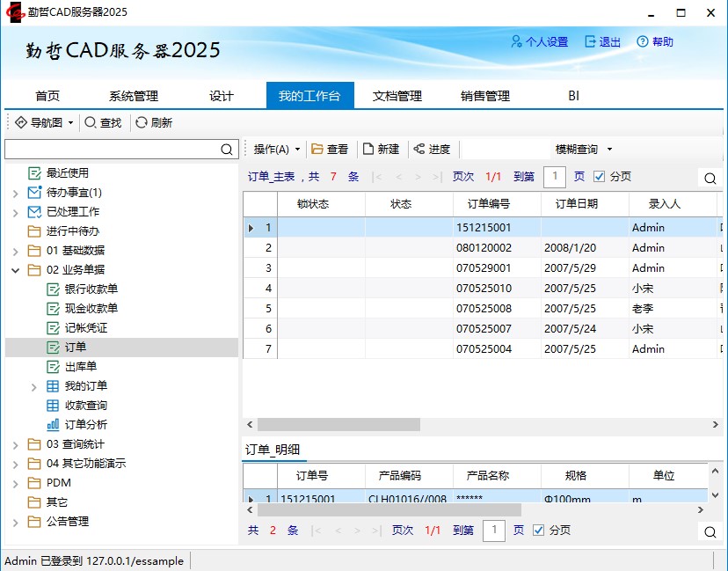
Task: Click the 帮助 help icon
Action: (x=643, y=42)
